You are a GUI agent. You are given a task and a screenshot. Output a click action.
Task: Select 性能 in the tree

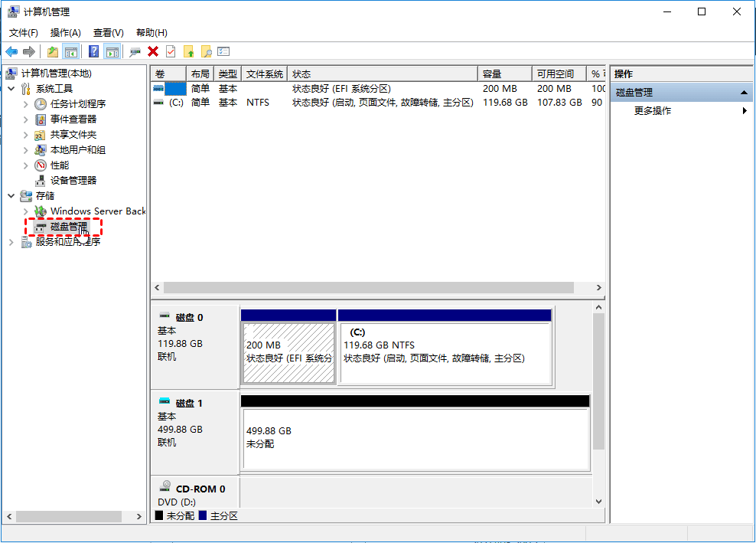point(60,165)
